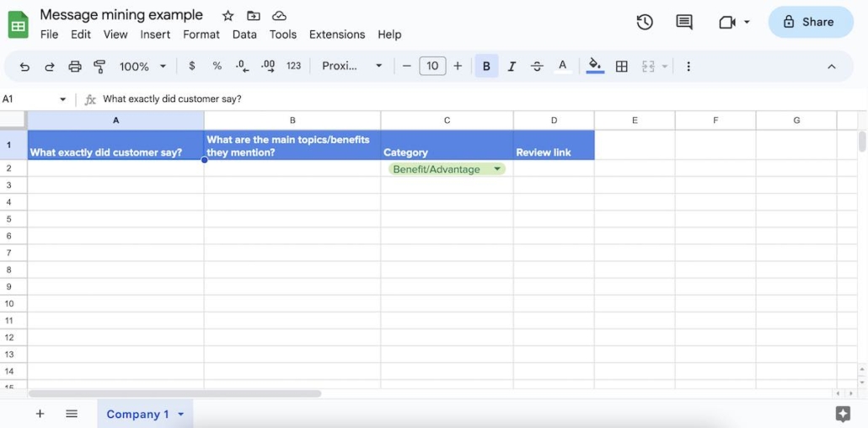Show the all sheets list
Viewport: 868px width, 428px height.
pos(72,414)
